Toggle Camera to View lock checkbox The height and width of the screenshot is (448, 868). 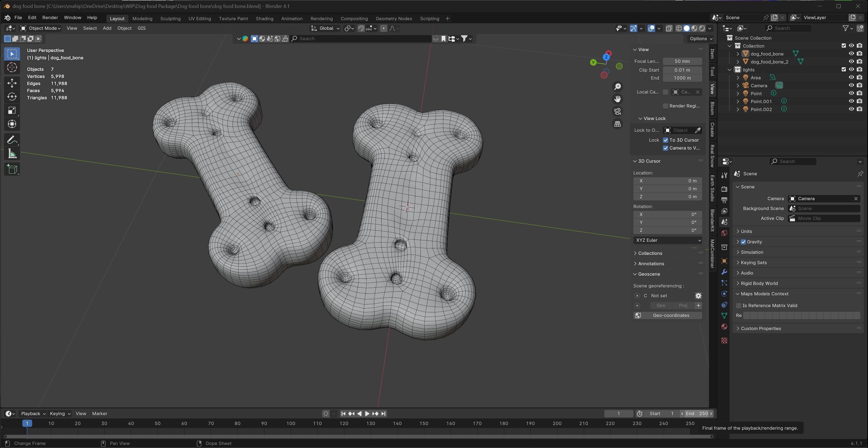(x=665, y=148)
